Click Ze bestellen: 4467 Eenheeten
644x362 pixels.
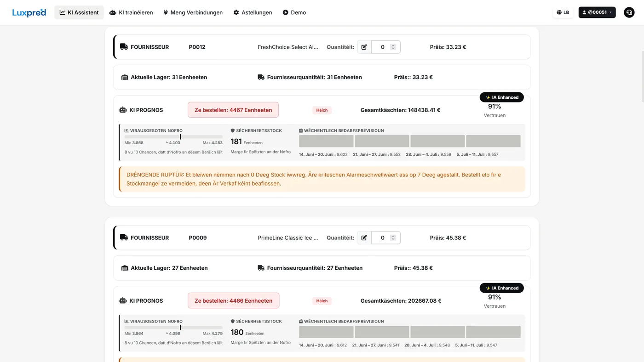(233, 110)
